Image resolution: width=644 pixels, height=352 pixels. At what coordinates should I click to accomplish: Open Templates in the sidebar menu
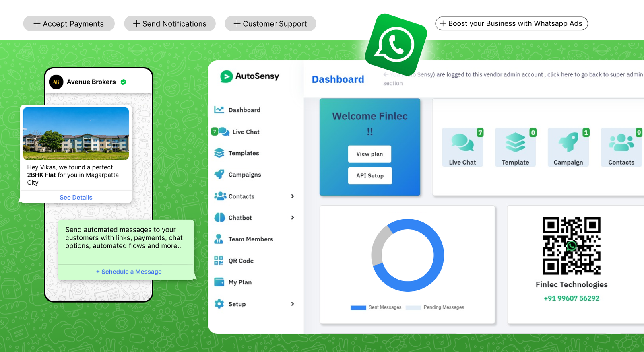(243, 153)
